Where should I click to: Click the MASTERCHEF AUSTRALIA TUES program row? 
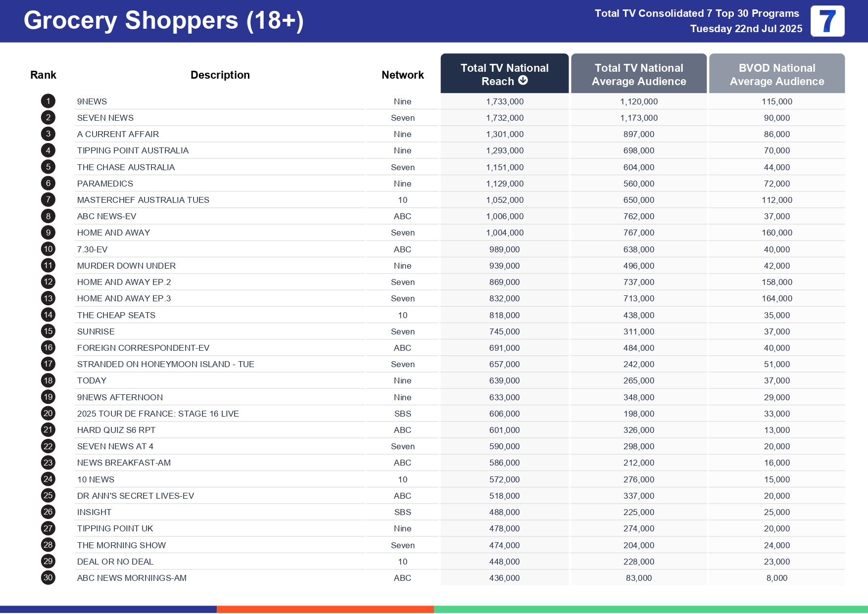[x=143, y=200]
